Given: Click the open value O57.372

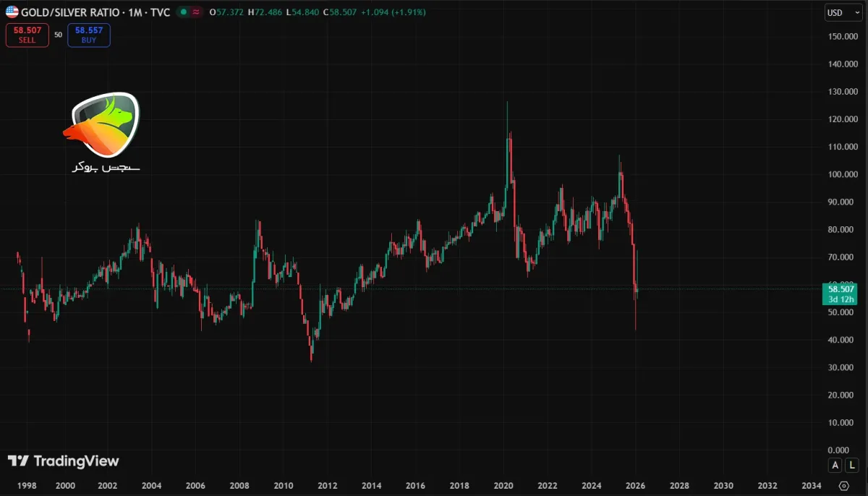Looking at the screenshot, I should click(x=226, y=12).
